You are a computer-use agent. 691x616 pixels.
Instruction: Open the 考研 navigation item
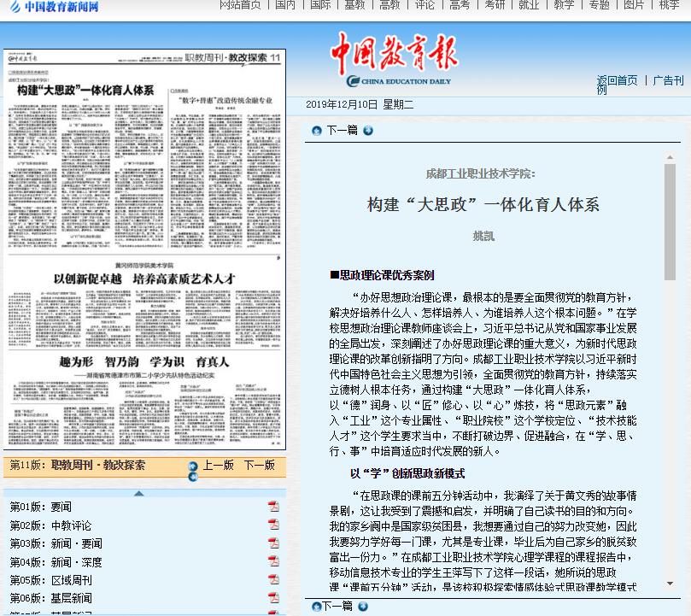pyautogui.click(x=495, y=5)
